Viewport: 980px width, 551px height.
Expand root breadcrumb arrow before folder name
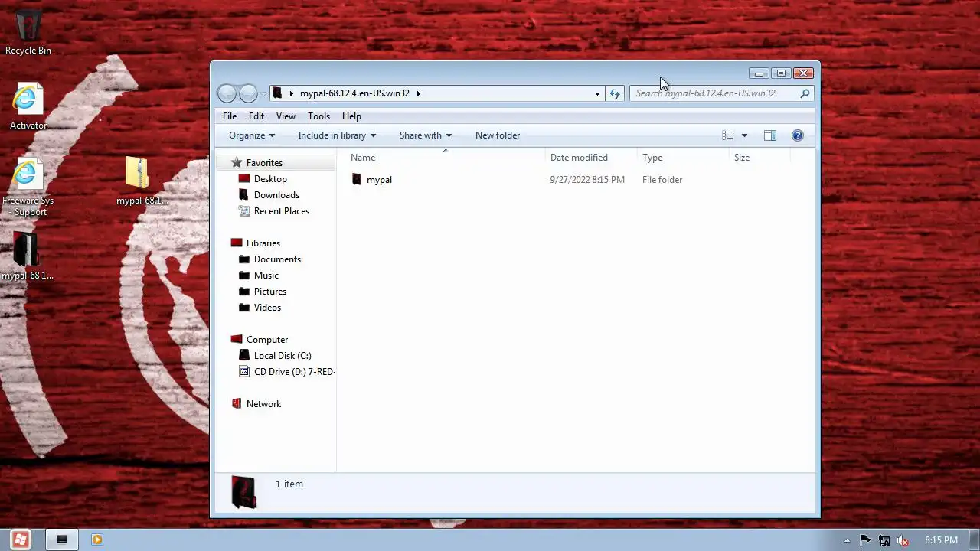291,93
